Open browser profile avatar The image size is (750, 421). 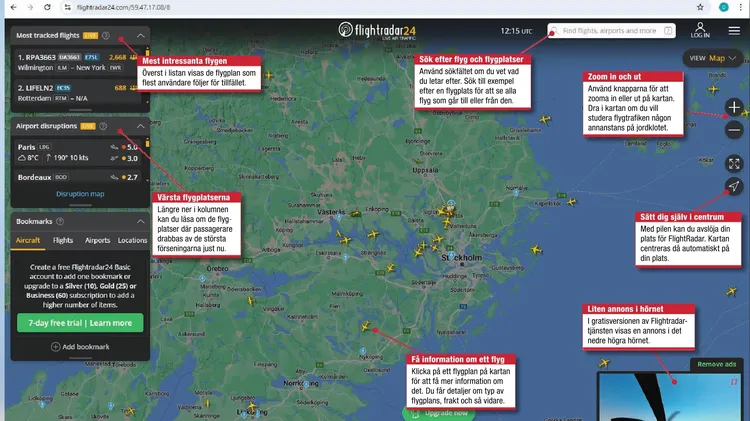tap(724, 7)
